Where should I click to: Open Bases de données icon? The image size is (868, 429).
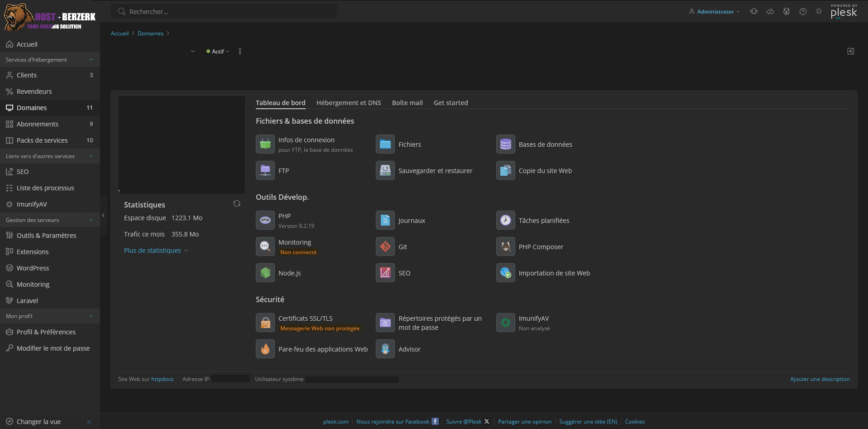coord(506,145)
